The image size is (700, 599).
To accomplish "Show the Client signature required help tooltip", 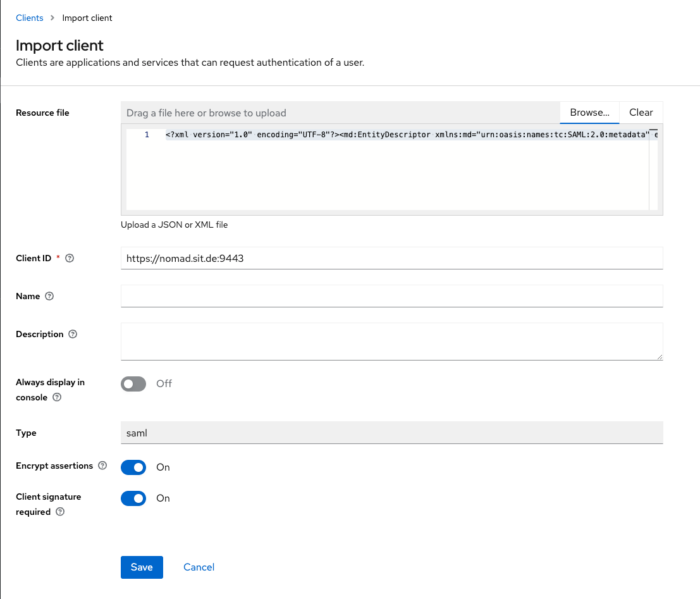I will (x=60, y=512).
